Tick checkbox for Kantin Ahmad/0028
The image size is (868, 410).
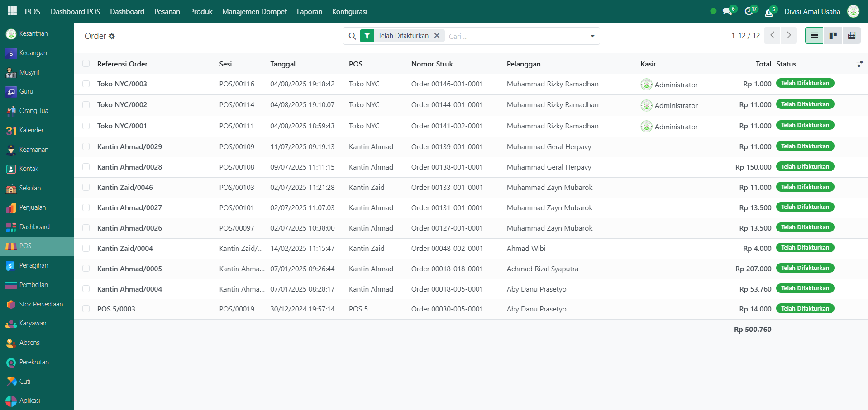click(86, 167)
